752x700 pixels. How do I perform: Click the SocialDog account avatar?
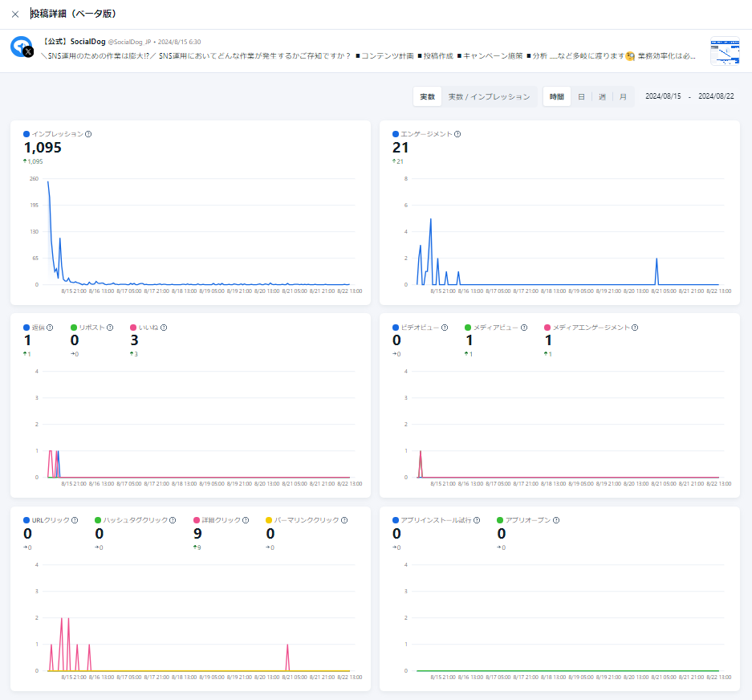click(22, 47)
